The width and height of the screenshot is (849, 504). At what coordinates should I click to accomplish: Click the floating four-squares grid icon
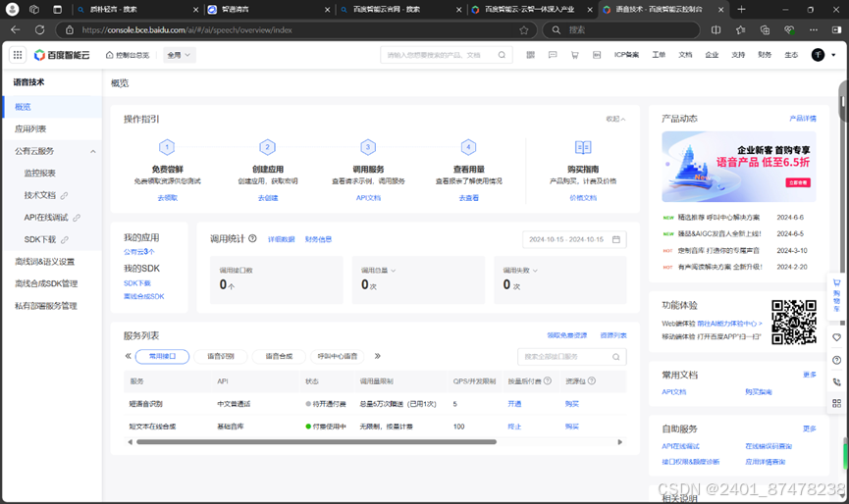(836, 403)
